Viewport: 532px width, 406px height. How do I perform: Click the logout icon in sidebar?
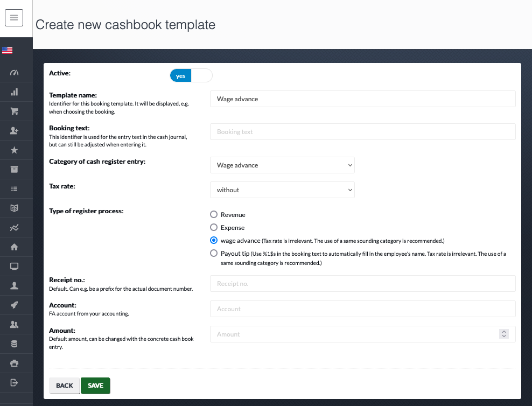14,383
